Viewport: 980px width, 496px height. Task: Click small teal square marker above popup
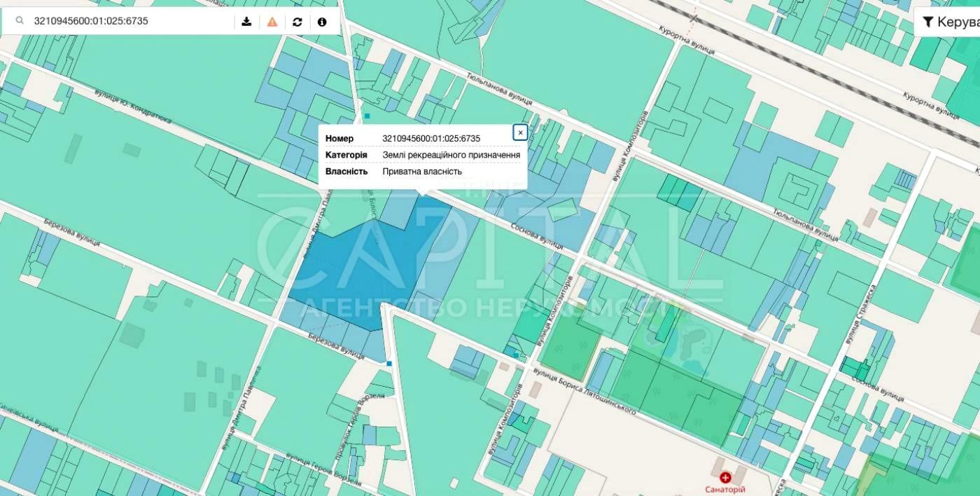click(367, 116)
